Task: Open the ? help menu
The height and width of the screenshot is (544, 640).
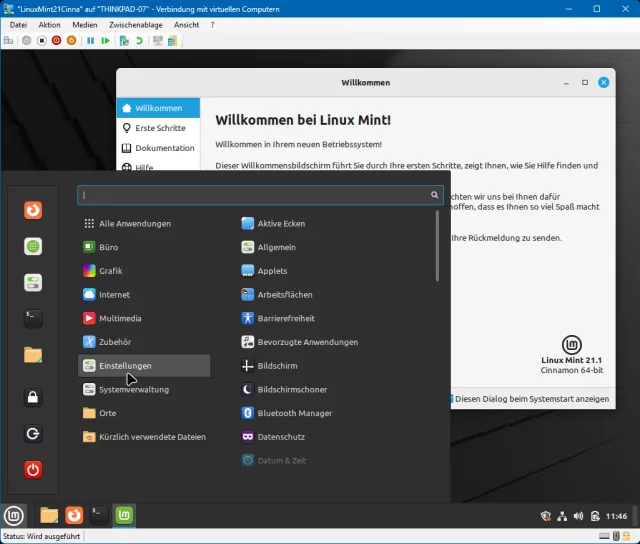Action: pyautogui.click(x=212, y=25)
